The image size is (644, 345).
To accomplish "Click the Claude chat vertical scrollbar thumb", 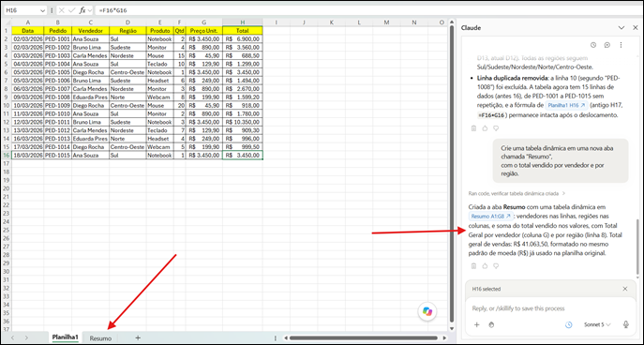I will pos(637,247).
